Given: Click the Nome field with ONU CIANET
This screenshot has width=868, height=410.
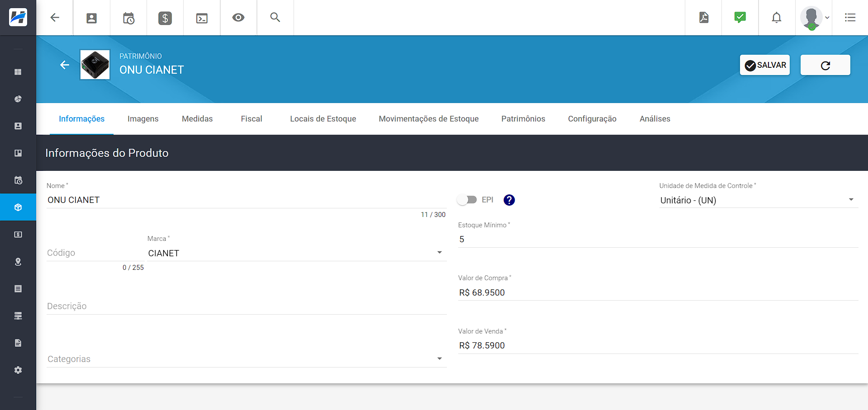Looking at the screenshot, I should coord(247,200).
